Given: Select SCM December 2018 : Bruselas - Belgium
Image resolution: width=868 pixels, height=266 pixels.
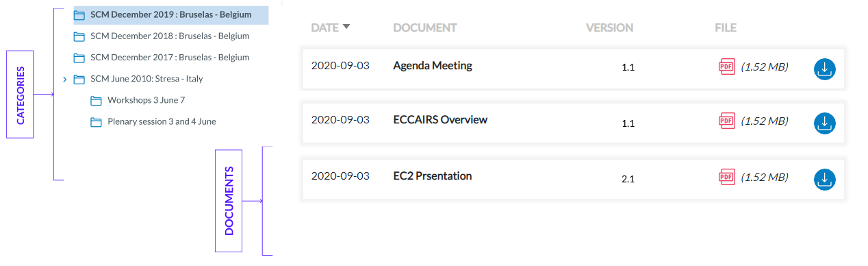Looking at the screenshot, I should pos(170,36).
